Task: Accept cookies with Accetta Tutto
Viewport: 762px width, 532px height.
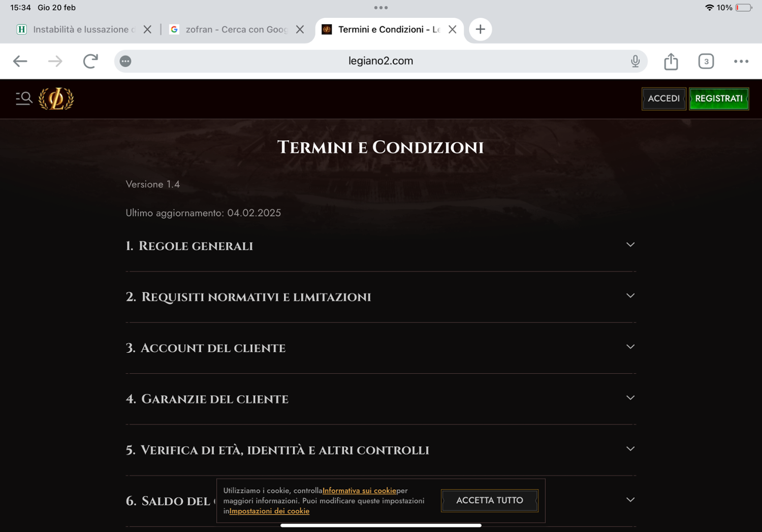Action: (x=490, y=501)
